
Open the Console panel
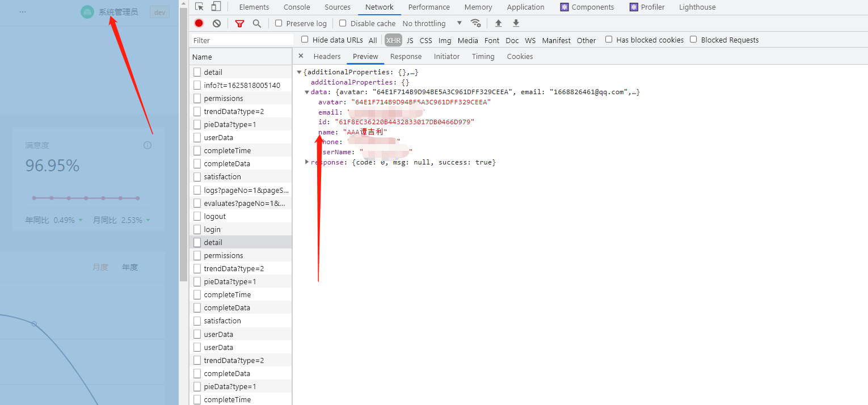(296, 7)
